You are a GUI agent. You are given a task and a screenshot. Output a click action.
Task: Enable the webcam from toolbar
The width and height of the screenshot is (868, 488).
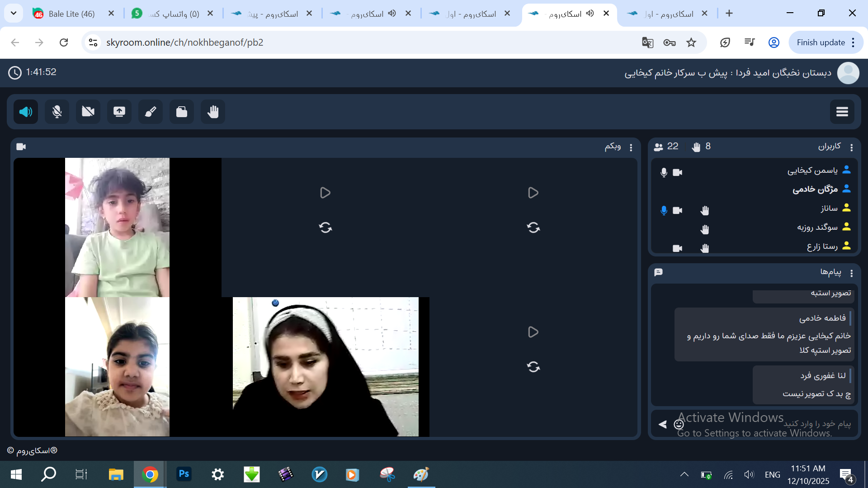pyautogui.click(x=88, y=112)
